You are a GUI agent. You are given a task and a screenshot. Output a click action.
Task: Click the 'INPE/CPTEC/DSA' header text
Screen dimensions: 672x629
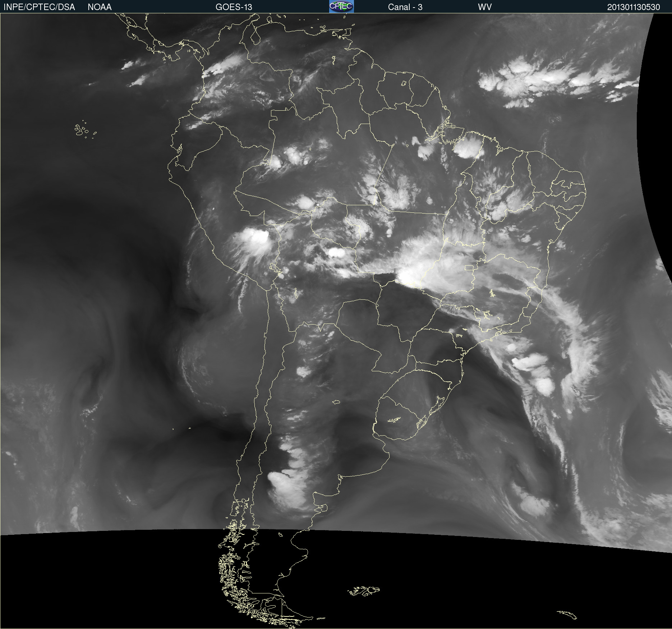(39, 7)
